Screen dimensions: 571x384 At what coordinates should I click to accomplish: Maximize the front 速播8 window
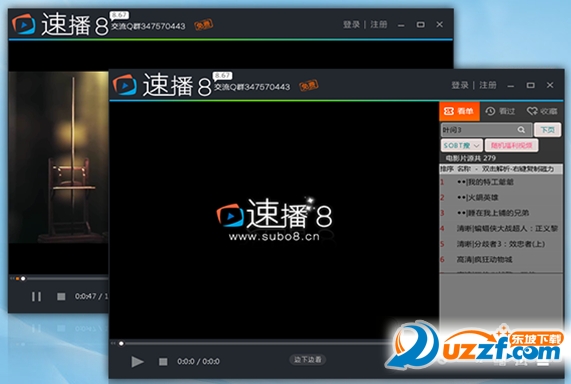click(531, 85)
